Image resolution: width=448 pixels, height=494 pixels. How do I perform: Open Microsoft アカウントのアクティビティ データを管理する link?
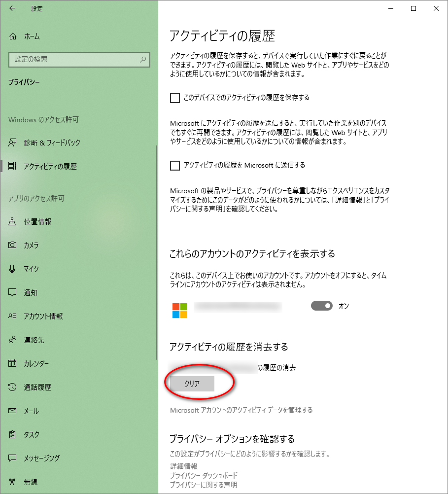[241, 410]
